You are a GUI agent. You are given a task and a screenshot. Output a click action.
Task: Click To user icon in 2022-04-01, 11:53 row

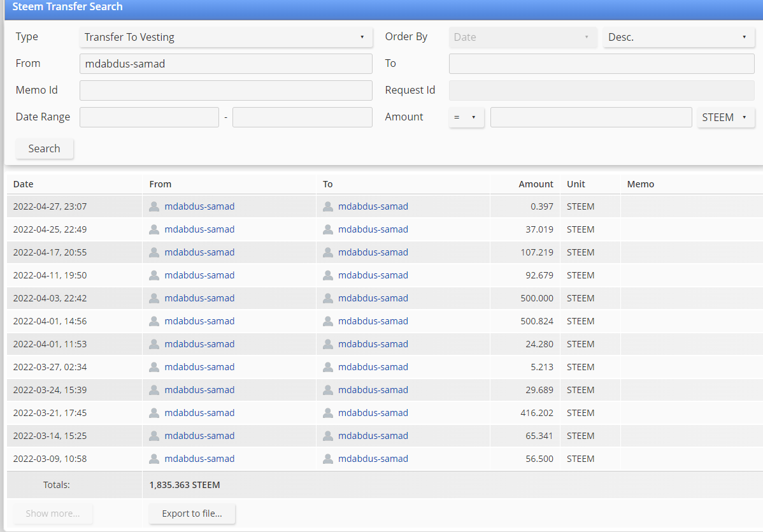click(328, 343)
